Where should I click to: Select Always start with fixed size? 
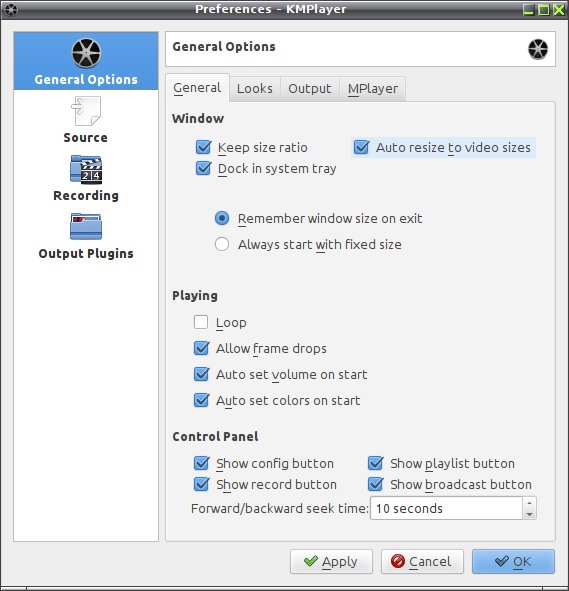(x=222, y=244)
